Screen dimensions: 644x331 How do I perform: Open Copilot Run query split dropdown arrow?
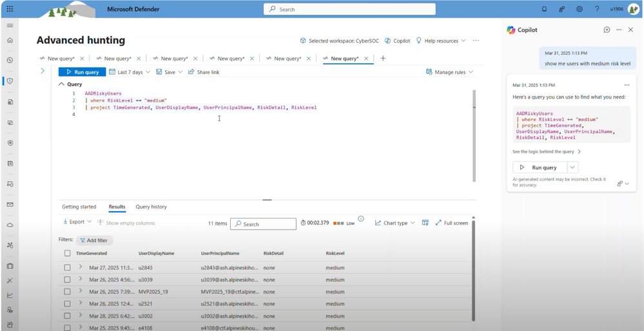click(573, 167)
